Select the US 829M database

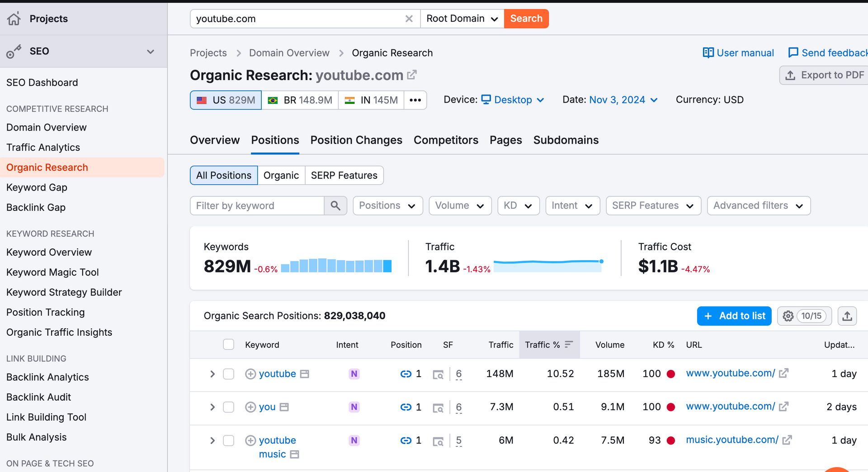pyautogui.click(x=226, y=100)
